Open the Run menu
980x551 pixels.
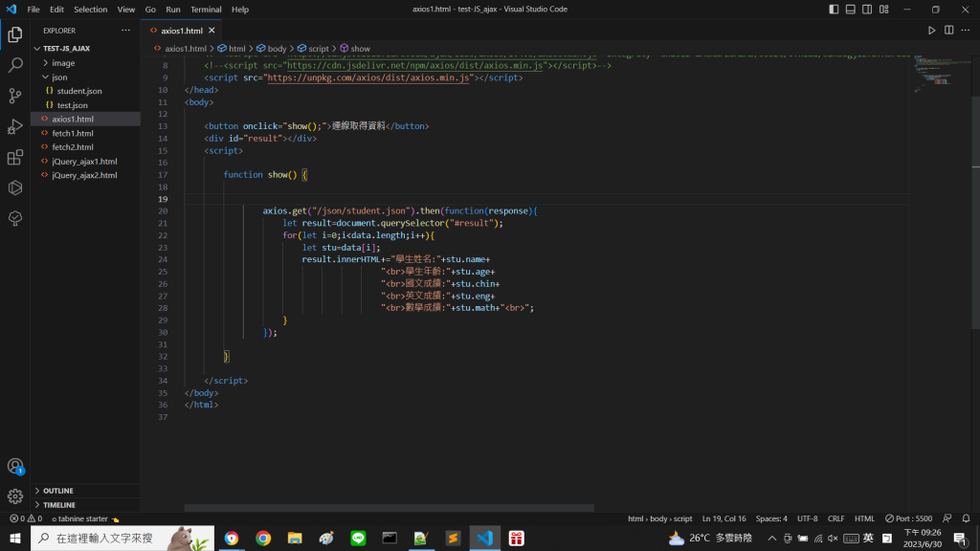[173, 10]
